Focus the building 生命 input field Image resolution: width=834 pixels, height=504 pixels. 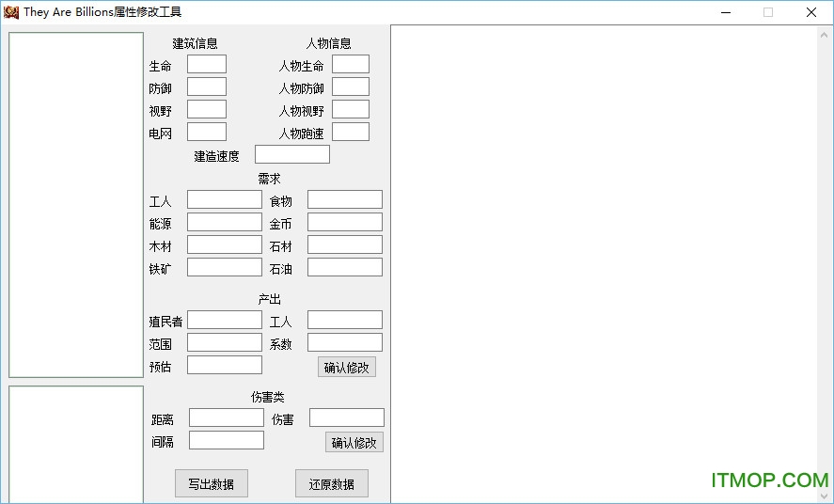pos(207,64)
